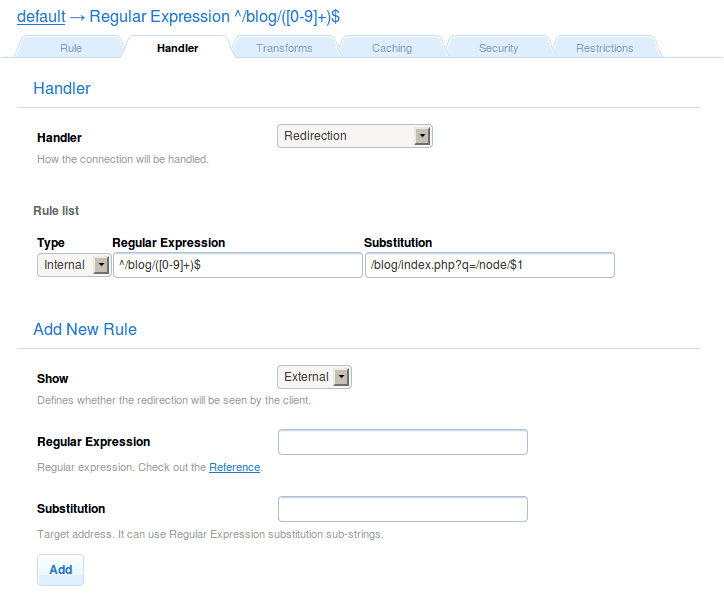Click the Substitution field containing /blog/index.php?q=/node/$1
724x598 pixels.
click(489, 265)
